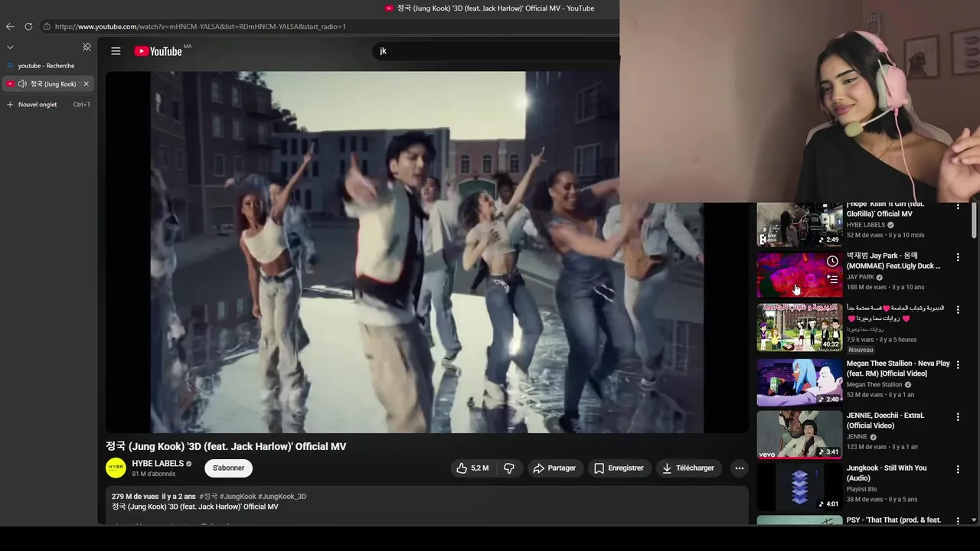This screenshot has height=551, width=980.
Task: Open options menu for JENNIE ExtraL video
Action: tap(958, 417)
